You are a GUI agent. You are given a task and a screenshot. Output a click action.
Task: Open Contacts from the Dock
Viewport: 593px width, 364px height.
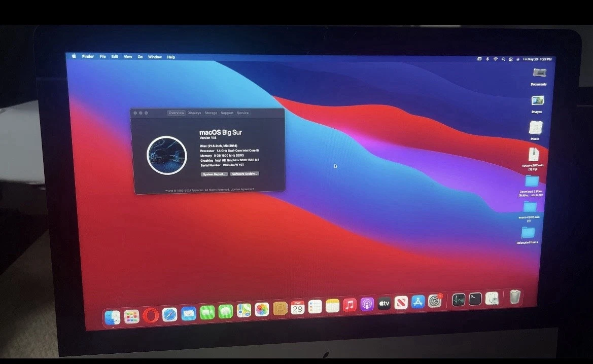tap(280, 309)
